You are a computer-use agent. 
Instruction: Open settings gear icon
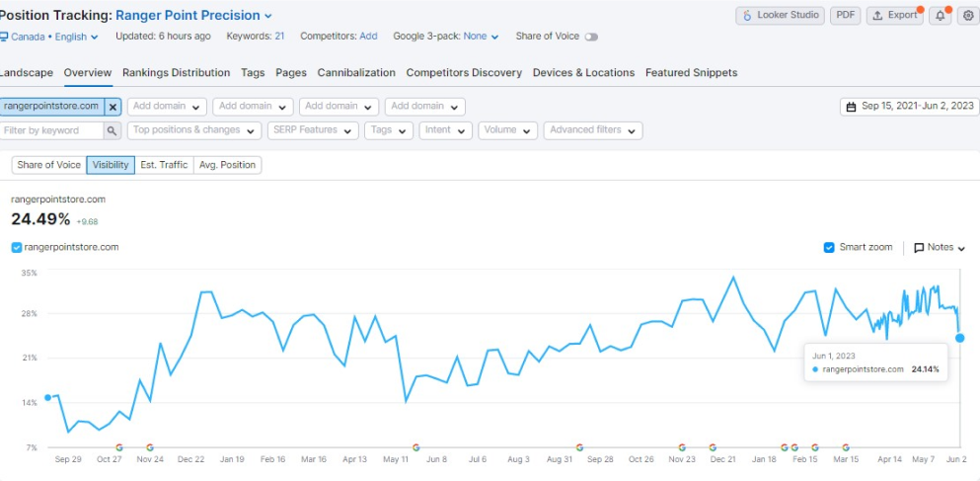point(969,16)
